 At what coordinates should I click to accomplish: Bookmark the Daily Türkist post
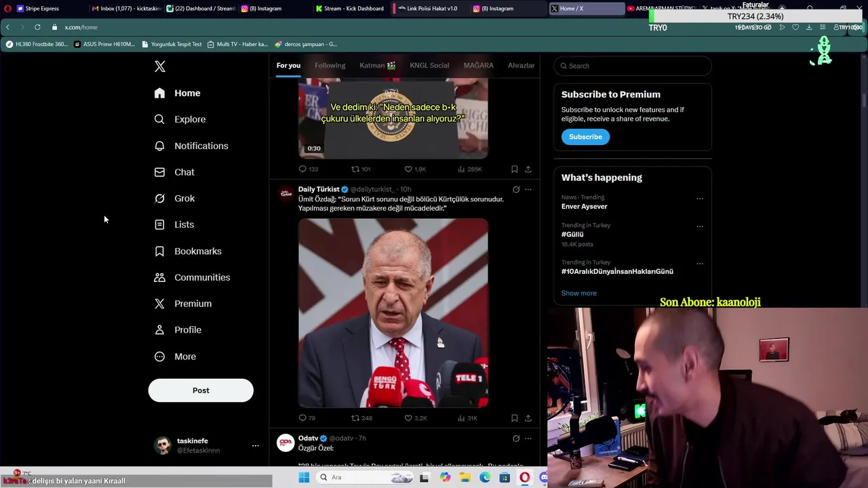[514, 418]
